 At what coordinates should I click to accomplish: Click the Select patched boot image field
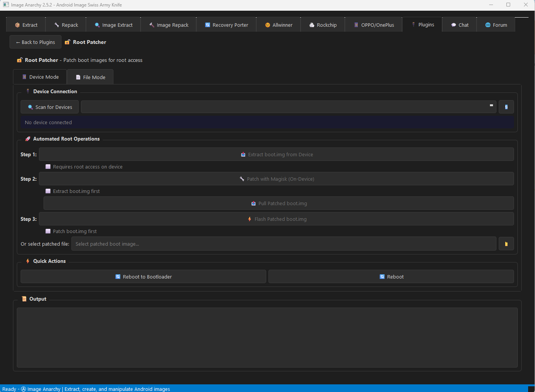283,244
